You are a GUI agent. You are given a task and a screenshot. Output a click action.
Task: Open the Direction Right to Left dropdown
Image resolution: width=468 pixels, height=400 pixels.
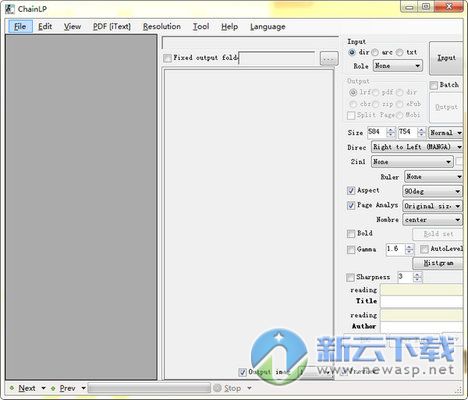(x=417, y=147)
